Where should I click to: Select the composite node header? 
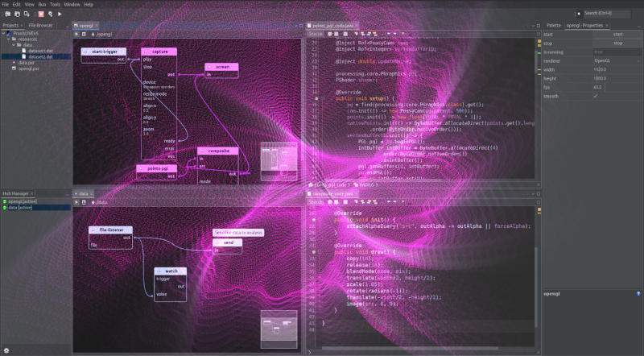click(217, 151)
